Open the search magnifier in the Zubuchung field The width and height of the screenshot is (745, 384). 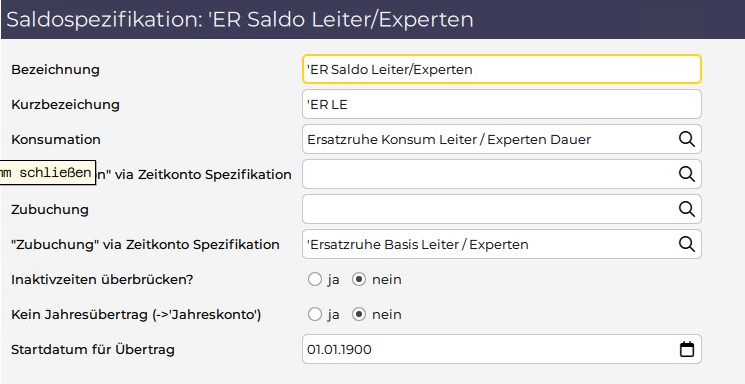click(687, 209)
